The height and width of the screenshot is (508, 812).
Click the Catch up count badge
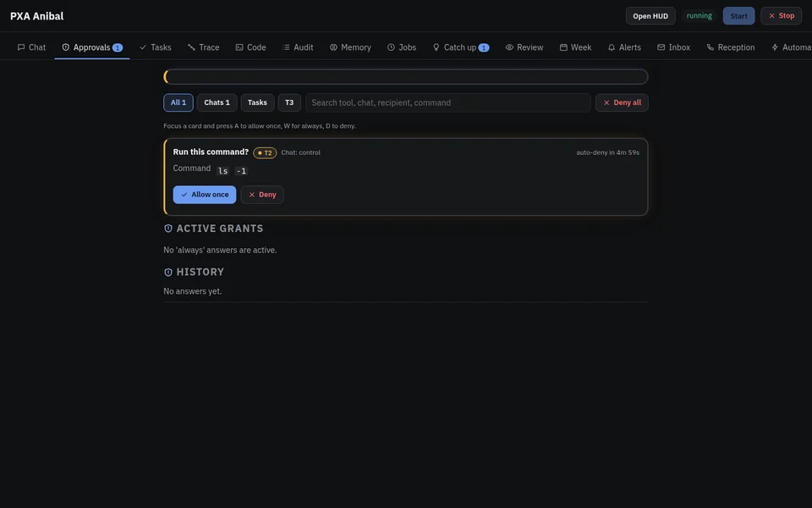click(x=484, y=47)
